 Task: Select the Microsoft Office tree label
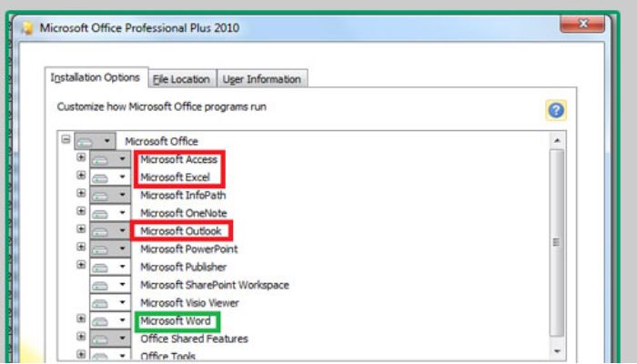click(x=161, y=141)
